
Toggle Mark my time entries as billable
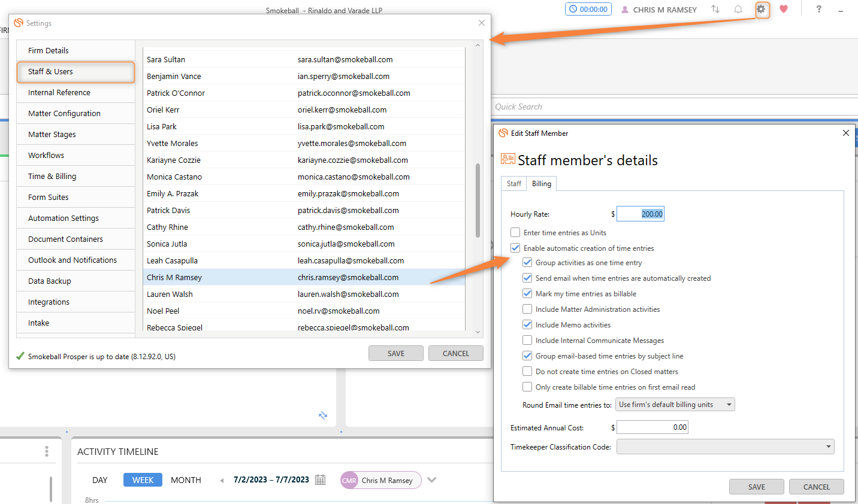coord(527,293)
